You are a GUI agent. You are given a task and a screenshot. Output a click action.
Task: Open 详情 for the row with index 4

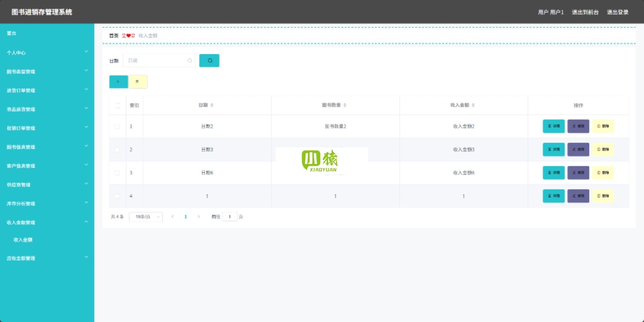coord(554,196)
